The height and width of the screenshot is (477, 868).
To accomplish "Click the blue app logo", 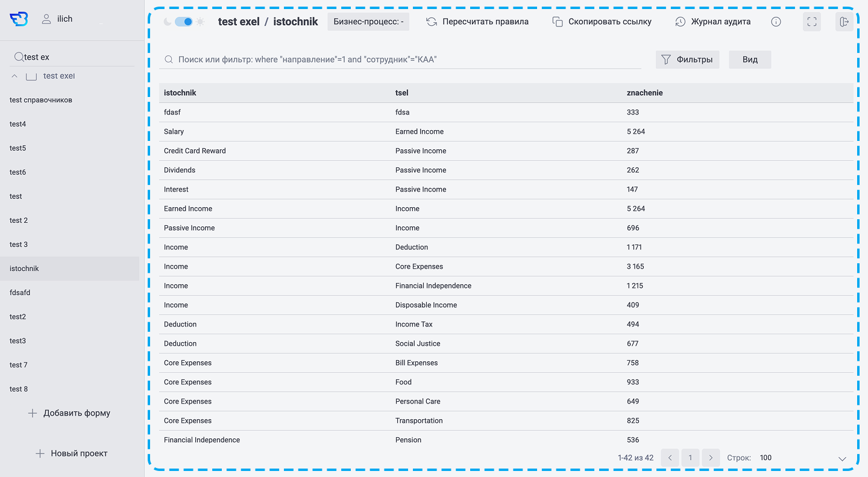I will pyautogui.click(x=19, y=19).
